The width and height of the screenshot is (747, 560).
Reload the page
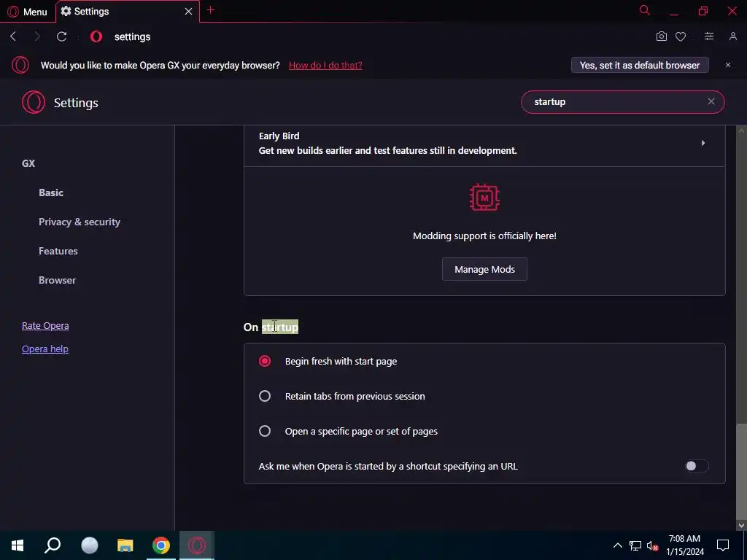[x=61, y=36]
